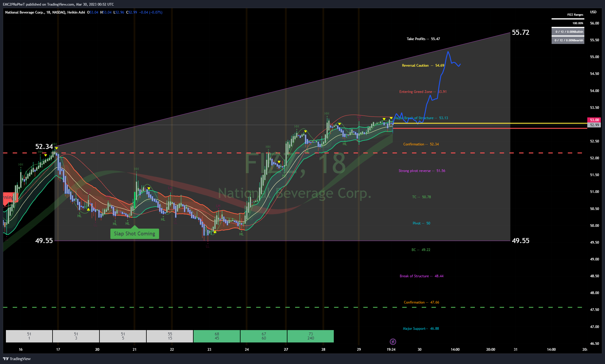Click the close value C52.99 in the legend
Screen dimensions: 605x364
point(132,12)
